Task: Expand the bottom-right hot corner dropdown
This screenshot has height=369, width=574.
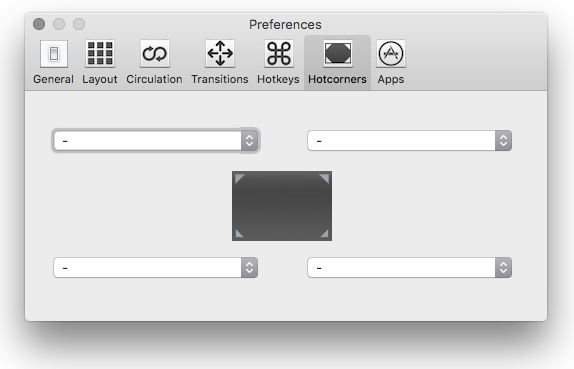Action: [410, 268]
